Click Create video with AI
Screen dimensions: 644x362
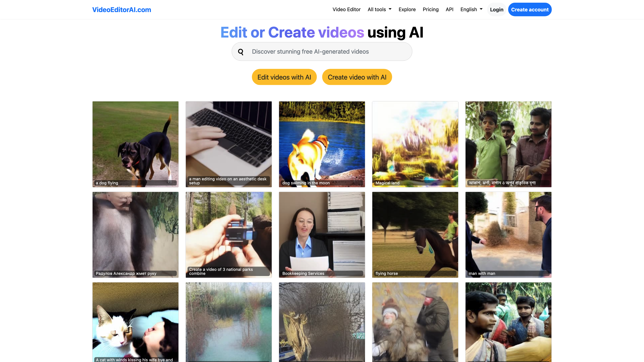pos(357,77)
